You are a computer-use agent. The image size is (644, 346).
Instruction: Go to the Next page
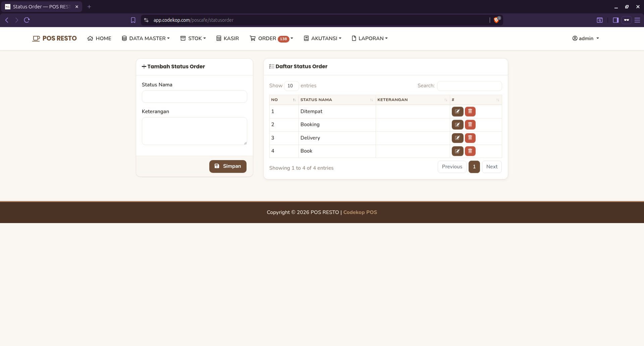pos(492,167)
